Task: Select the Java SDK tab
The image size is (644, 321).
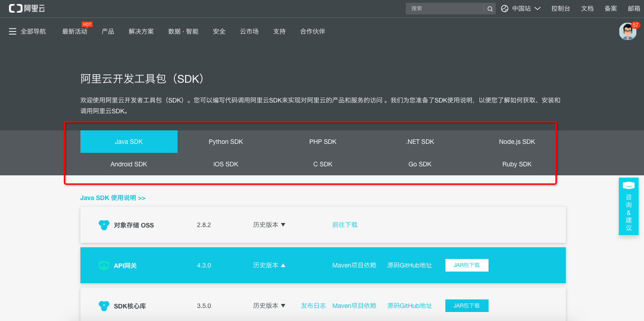Action: (x=129, y=142)
